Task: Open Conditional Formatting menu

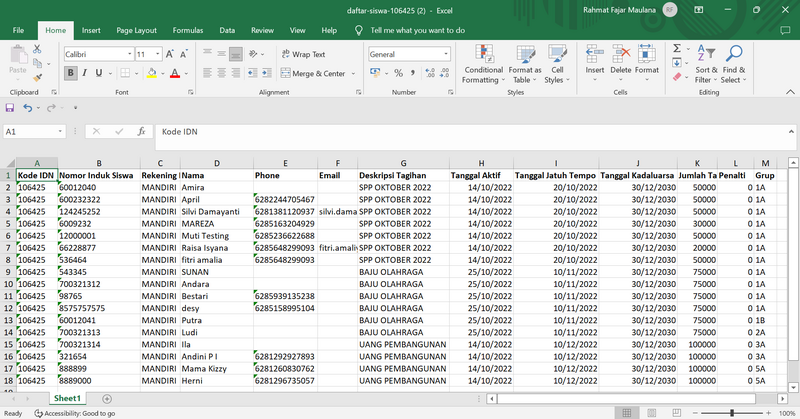Action: (483, 64)
